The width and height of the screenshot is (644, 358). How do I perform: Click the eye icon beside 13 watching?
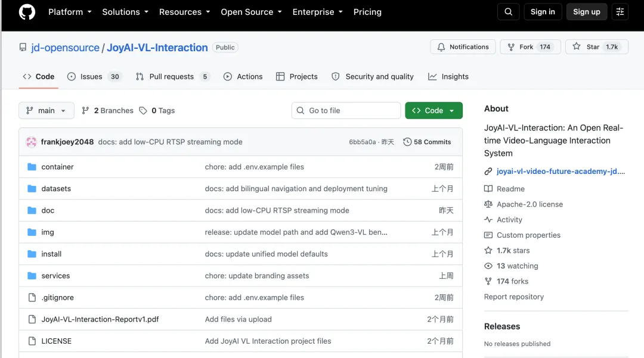488,266
